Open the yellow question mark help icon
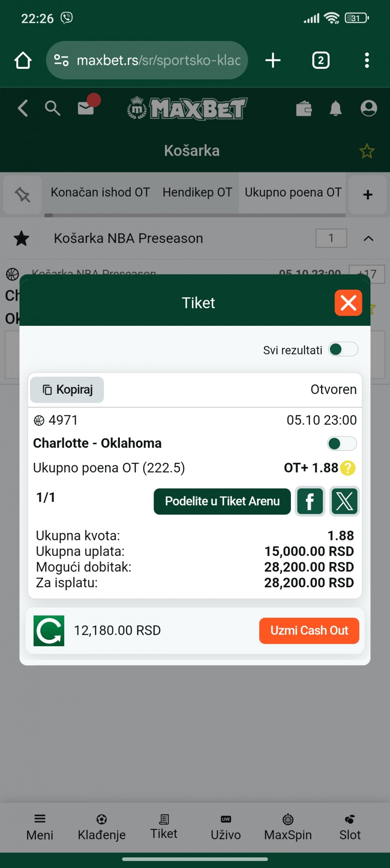This screenshot has width=390, height=868. coord(348,468)
